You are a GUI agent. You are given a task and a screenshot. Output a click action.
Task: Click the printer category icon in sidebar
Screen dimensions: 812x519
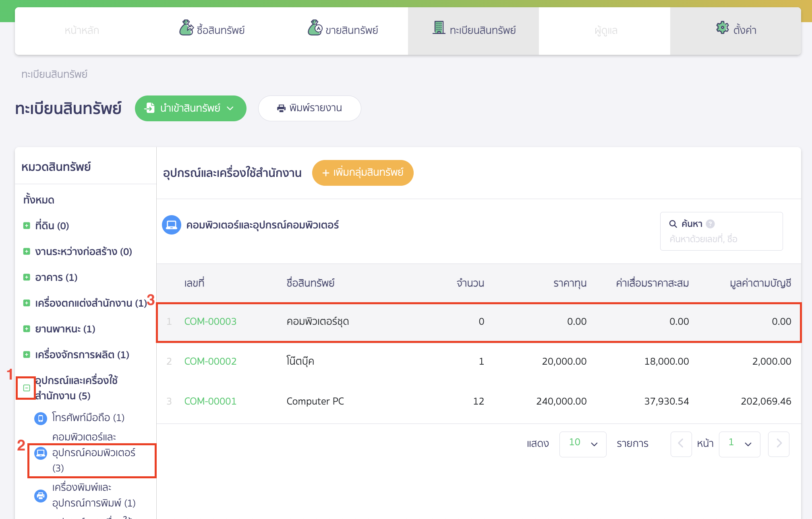tap(40, 496)
